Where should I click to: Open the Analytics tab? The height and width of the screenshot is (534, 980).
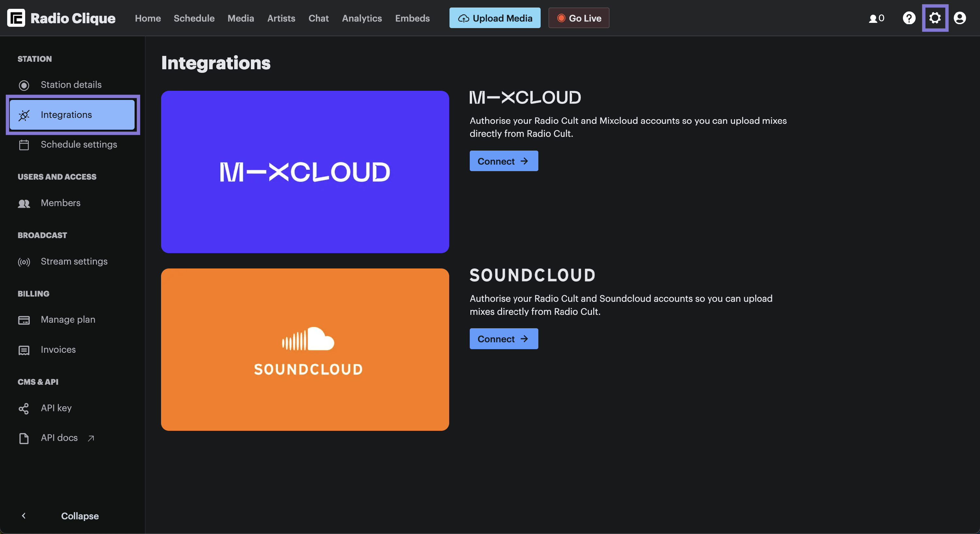361,18
